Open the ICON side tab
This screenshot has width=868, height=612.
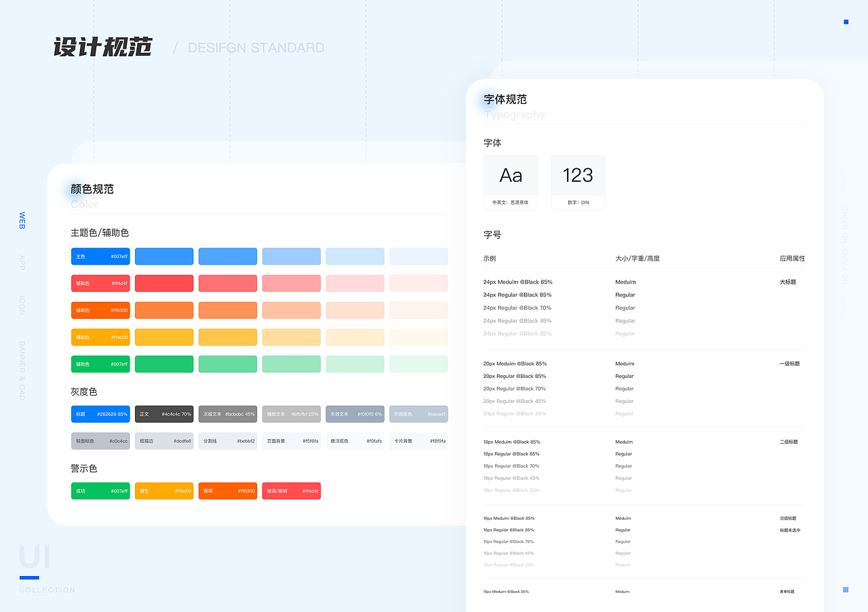click(x=22, y=306)
